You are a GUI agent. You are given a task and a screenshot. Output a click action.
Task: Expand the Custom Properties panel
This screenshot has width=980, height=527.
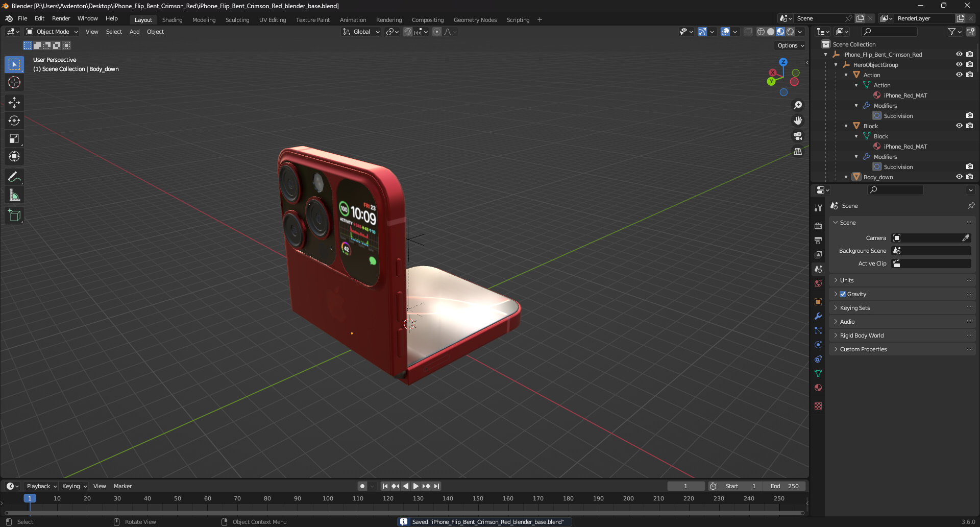coord(901,349)
